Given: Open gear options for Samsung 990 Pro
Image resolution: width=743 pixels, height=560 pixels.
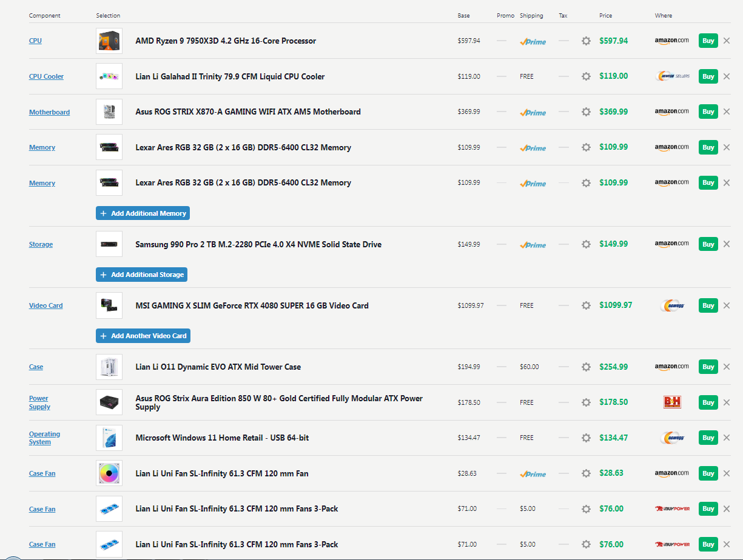Looking at the screenshot, I should pos(586,244).
